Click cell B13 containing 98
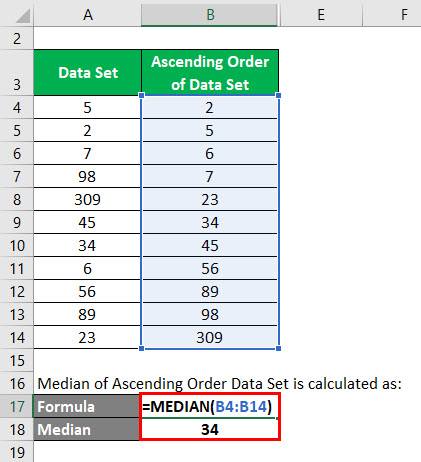This screenshot has height=462, width=421. click(x=210, y=314)
